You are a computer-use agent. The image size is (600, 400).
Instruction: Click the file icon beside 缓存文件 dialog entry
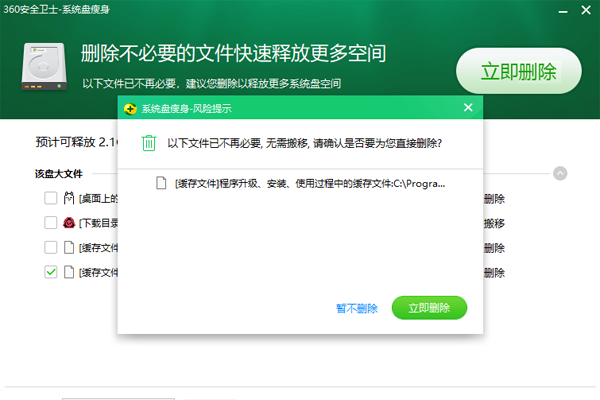(x=161, y=183)
